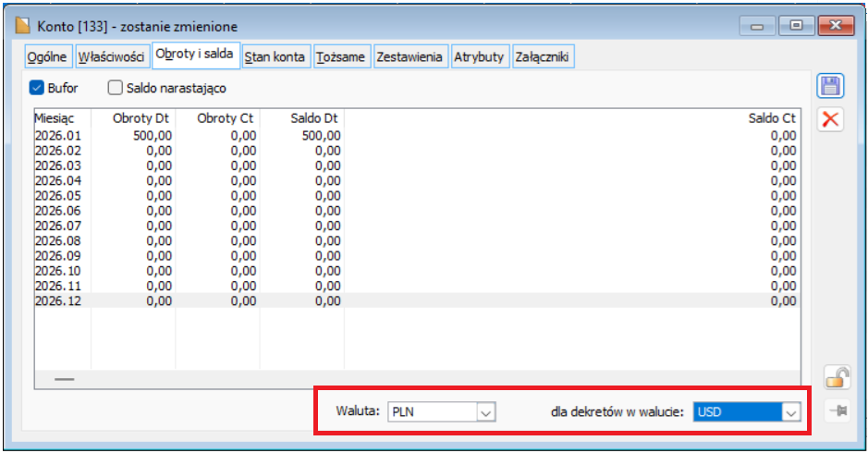Screen dimensions: 868x453
Task: Click the save floppy disk icon
Action: pos(830,86)
